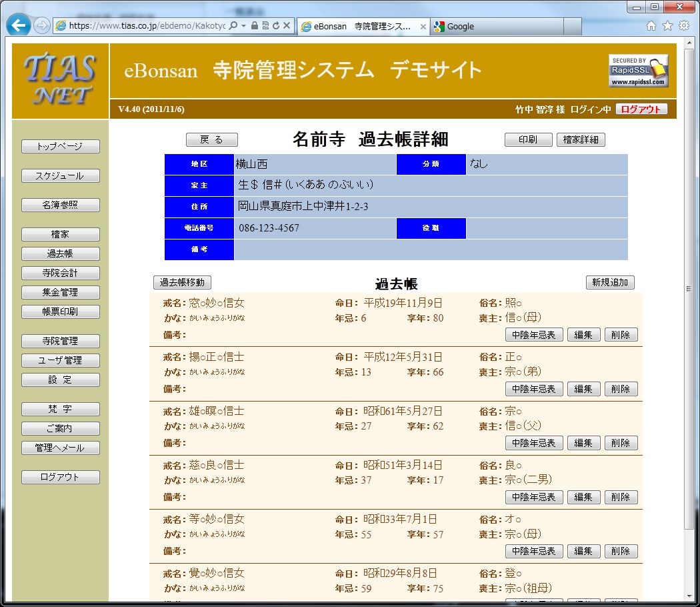
Task: Switch to the Google tab
Action: pos(497,27)
